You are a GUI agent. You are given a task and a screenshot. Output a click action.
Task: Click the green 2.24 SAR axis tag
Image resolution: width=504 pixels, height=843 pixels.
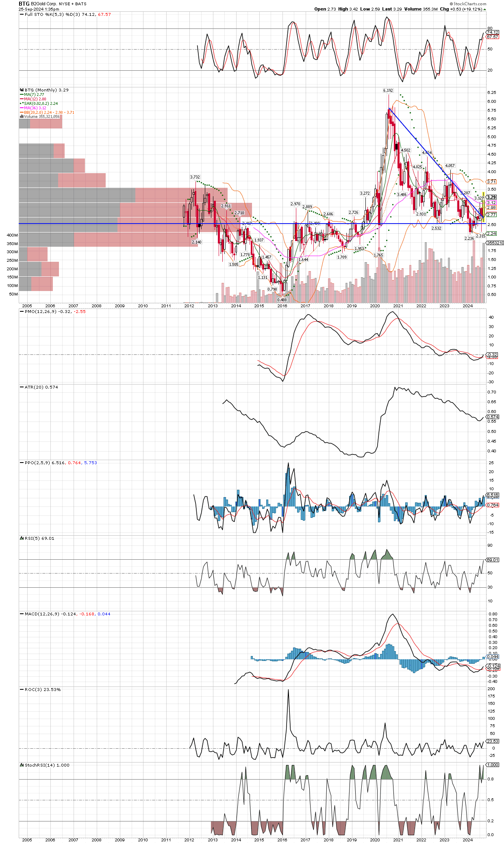coord(491,234)
